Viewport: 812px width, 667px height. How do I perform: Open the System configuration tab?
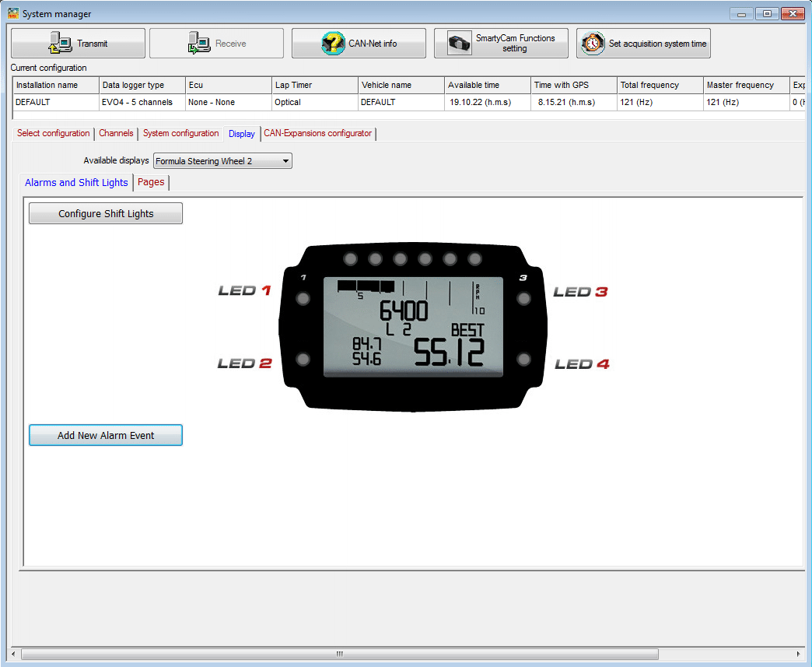pyautogui.click(x=180, y=133)
